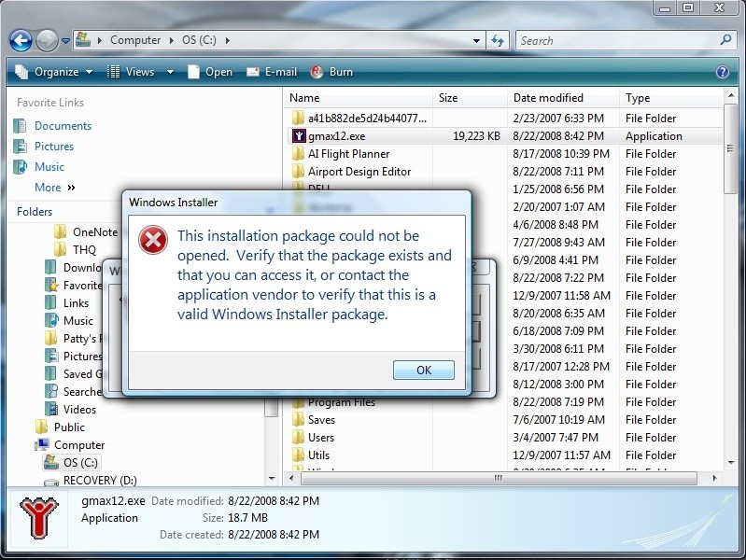The height and width of the screenshot is (560, 746).
Task: Select the AI Flight Planner folder
Action: (x=348, y=154)
